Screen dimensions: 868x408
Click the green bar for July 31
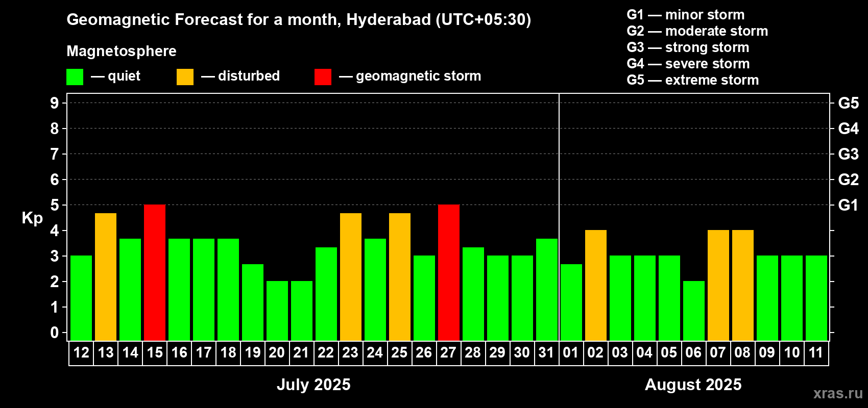pyautogui.click(x=547, y=290)
